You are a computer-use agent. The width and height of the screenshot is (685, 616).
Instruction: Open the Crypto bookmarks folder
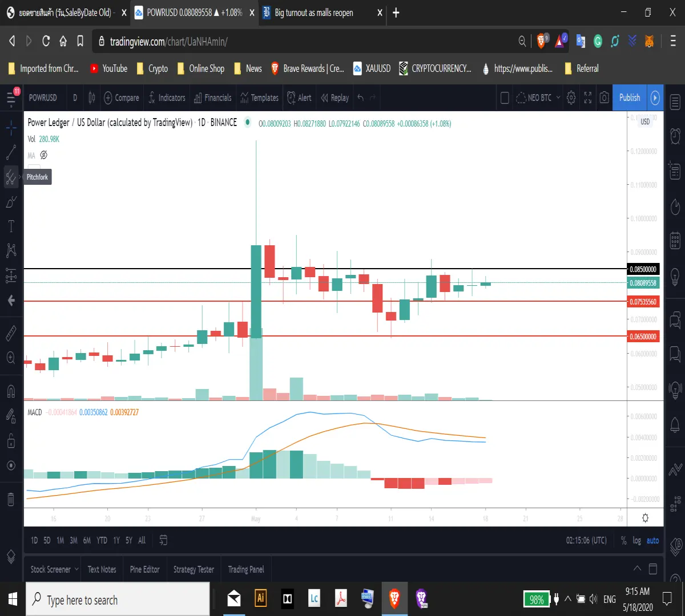(152, 68)
